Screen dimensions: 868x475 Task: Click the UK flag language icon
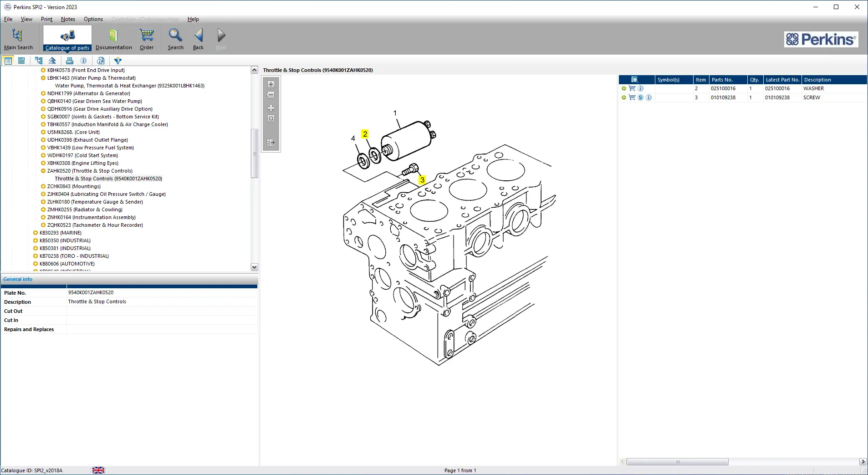[98, 470]
